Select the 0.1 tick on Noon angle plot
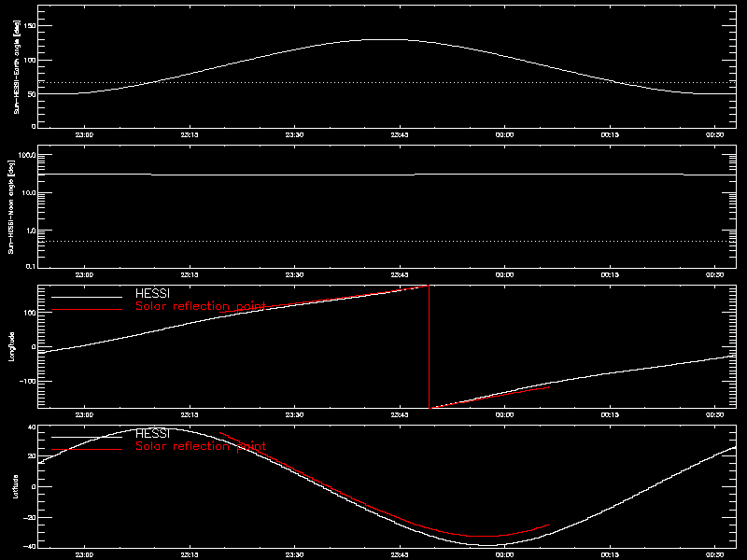This screenshot has width=747, height=560. pyautogui.click(x=30, y=266)
